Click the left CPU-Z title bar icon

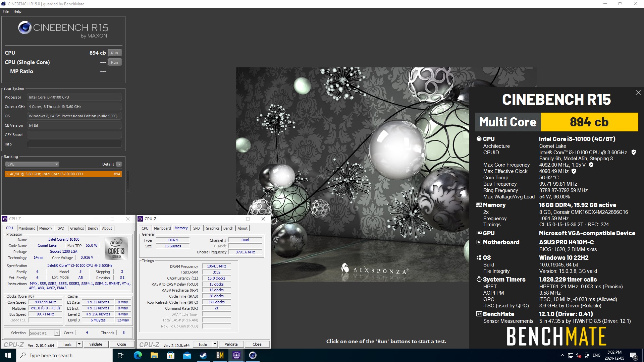[x=5, y=219]
